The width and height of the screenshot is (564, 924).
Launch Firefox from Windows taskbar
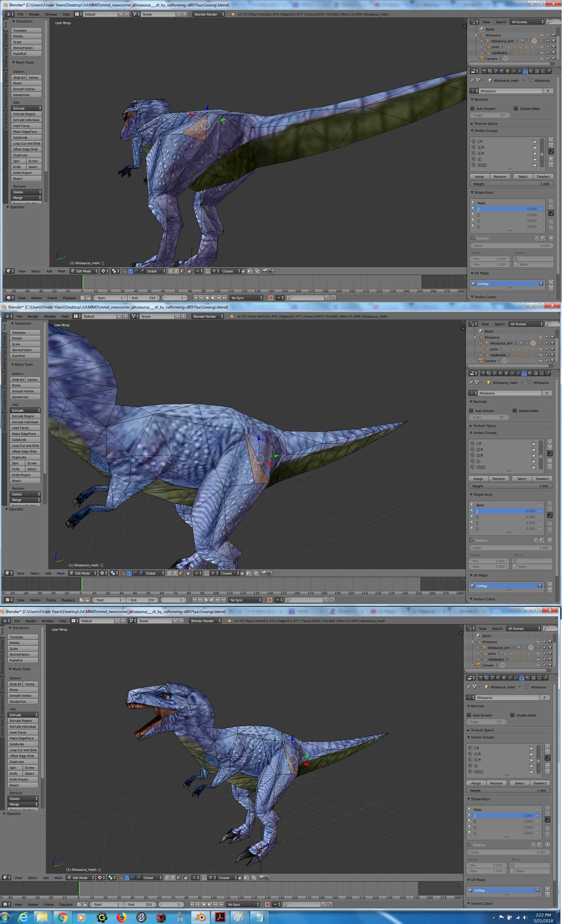(121, 918)
